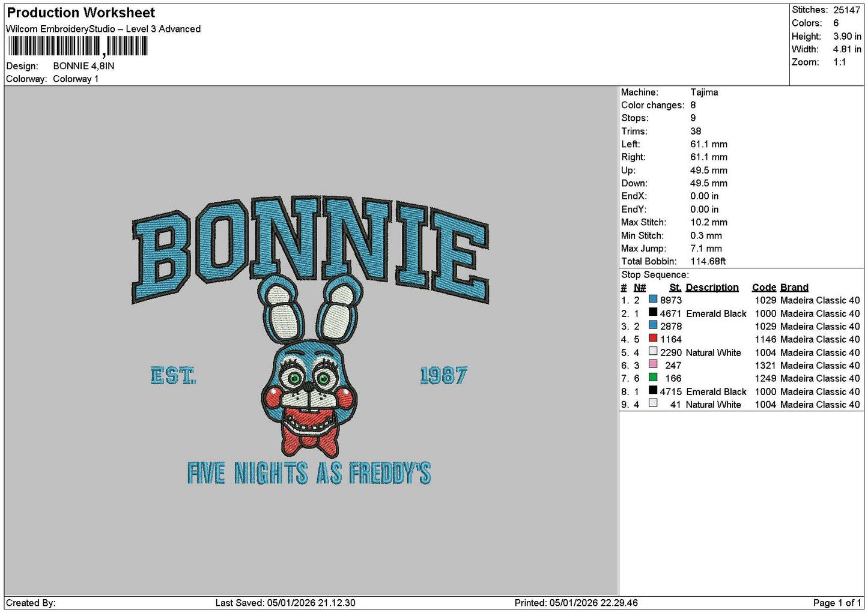Click stitch count 8973 in stop 1
The width and height of the screenshot is (868, 613).
[671, 300]
